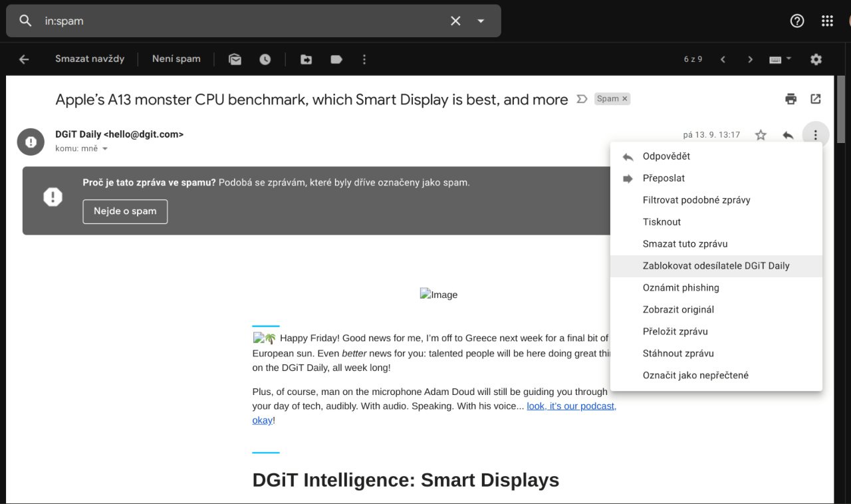Click the reply arrow icon in header
Screen dimensions: 851x504
(x=788, y=135)
